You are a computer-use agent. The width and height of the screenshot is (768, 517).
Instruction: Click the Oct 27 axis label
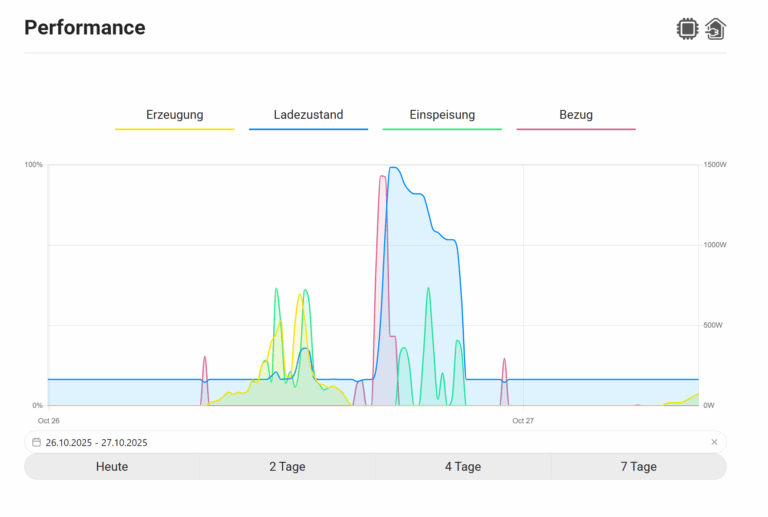point(523,421)
